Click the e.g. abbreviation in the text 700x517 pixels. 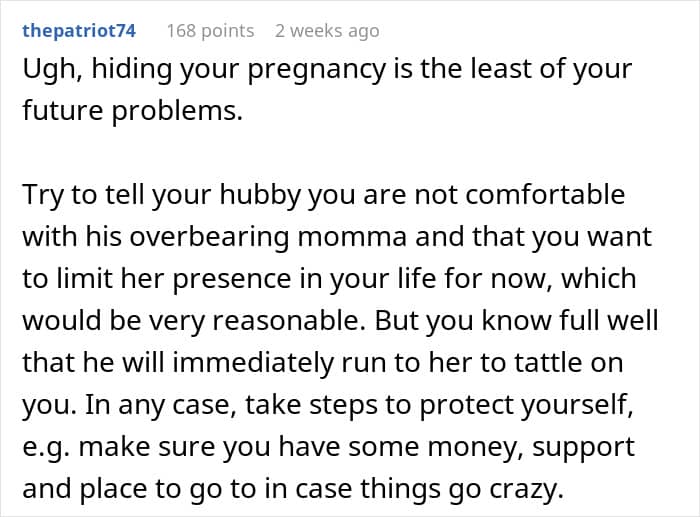(x=46, y=448)
